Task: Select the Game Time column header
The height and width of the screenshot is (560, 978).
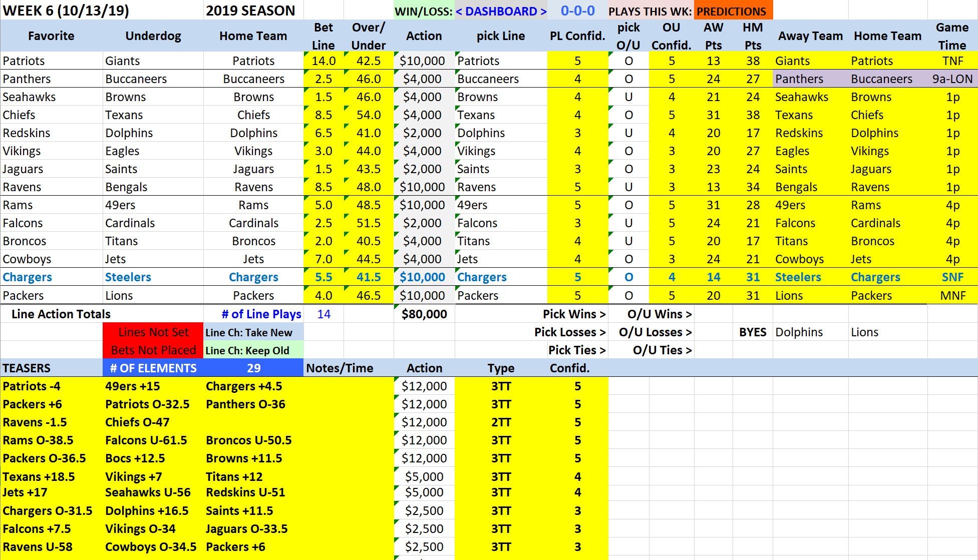Action: (952, 36)
